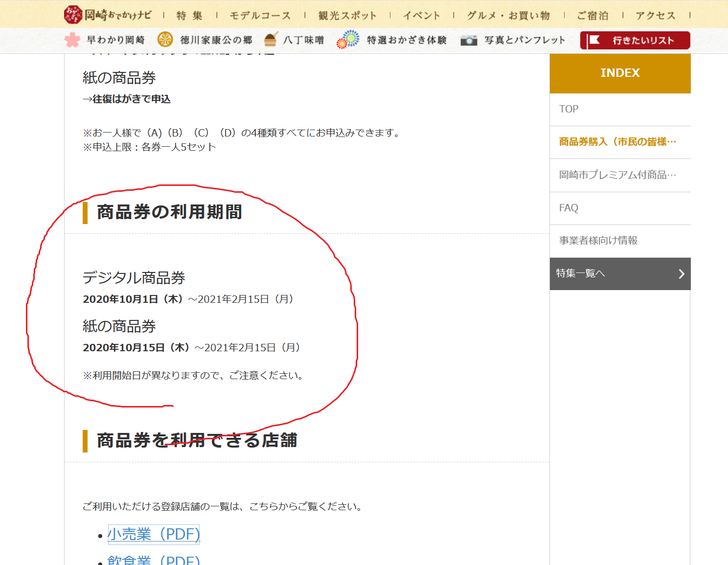Open グルメ・お買い物 menu

[x=508, y=16]
